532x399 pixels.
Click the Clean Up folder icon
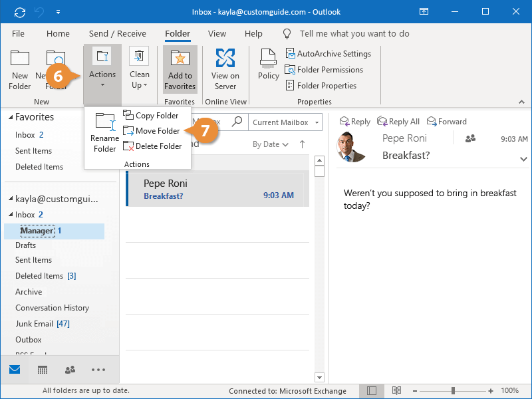[x=139, y=57]
